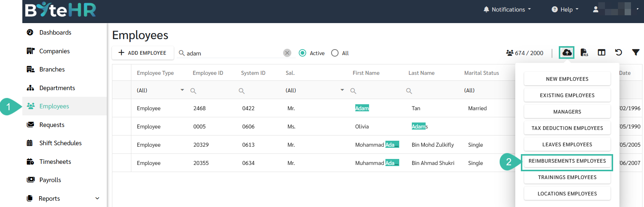This screenshot has height=207, width=644.
Task: Click the Timesheets icon
Action: pos(31,161)
